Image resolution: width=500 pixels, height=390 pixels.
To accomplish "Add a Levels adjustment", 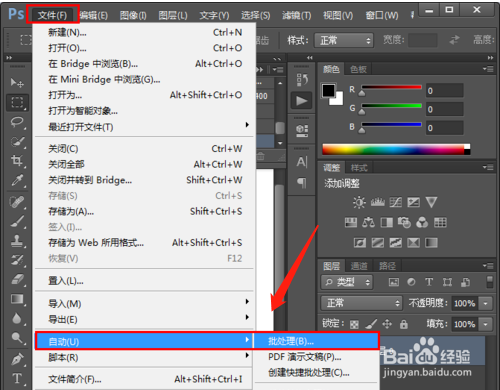I will click(x=378, y=202).
